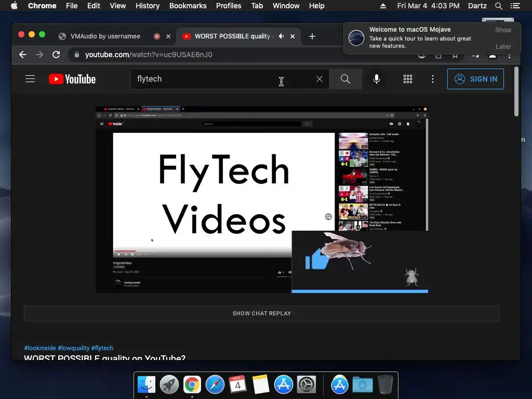Open a new Chrome tab

312,36
